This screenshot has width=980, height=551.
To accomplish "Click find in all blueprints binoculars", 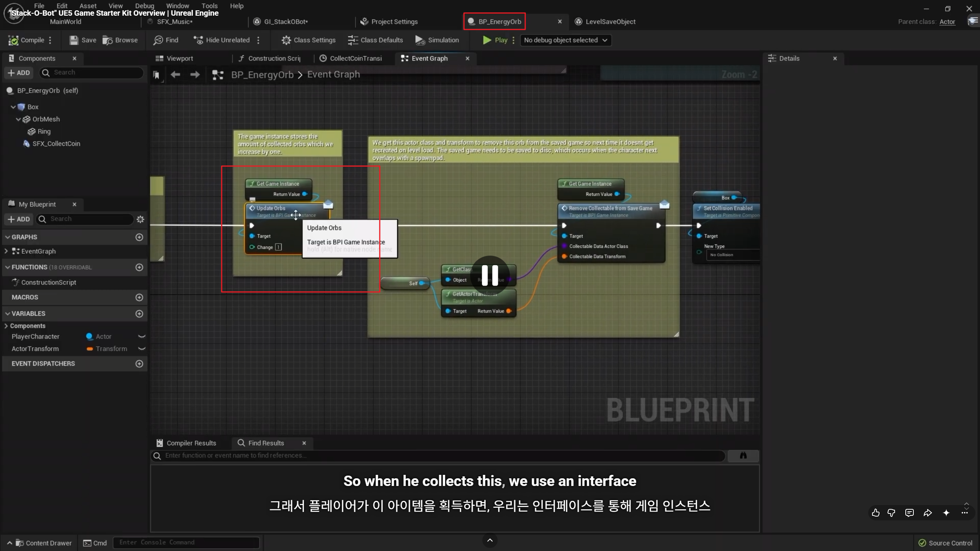I will (x=743, y=456).
